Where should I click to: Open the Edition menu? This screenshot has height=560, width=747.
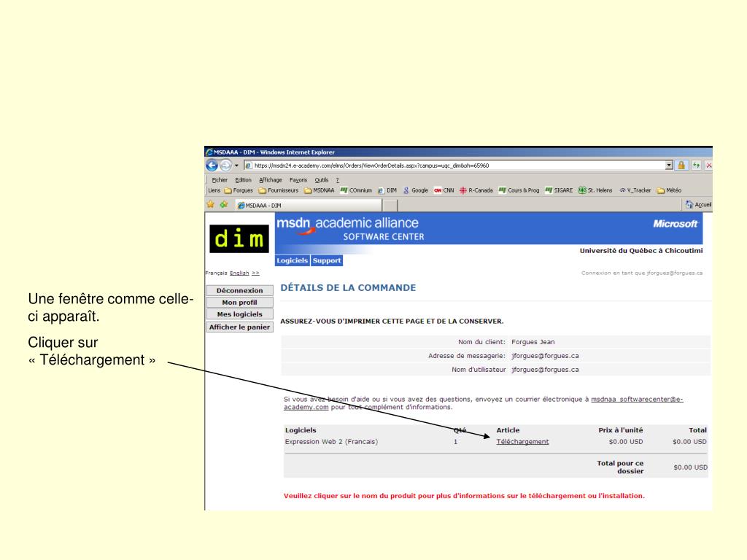coord(243,180)
